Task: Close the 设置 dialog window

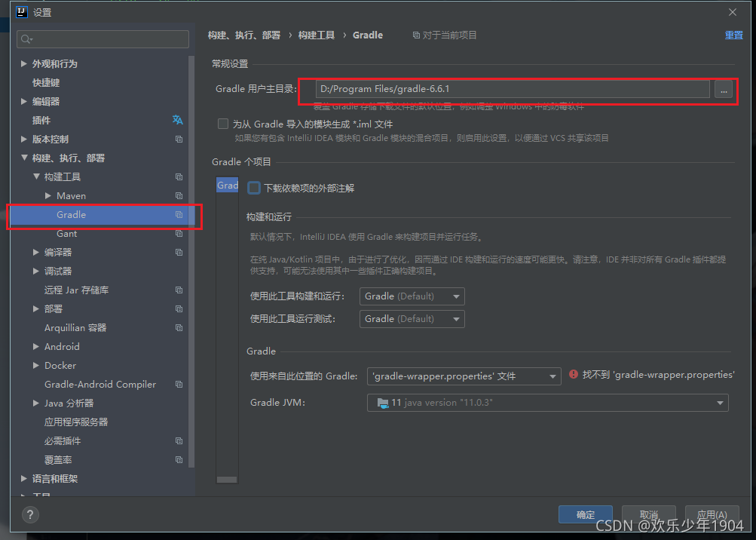Action: [733, 12]
